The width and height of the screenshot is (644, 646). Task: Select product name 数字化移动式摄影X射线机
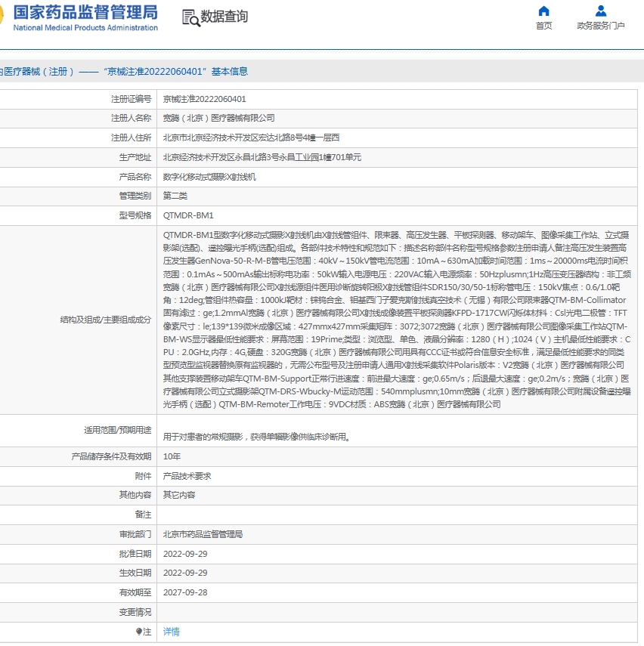click(x=209, y=177)
